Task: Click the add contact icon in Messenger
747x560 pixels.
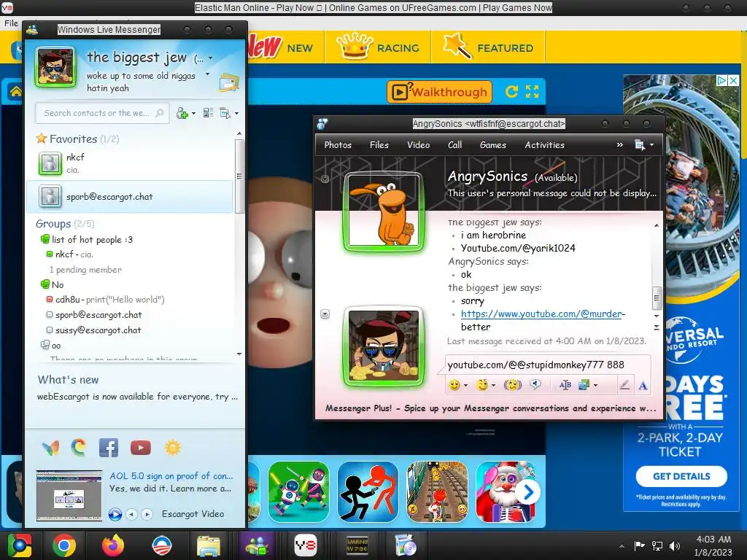Action: click(182, 113)
